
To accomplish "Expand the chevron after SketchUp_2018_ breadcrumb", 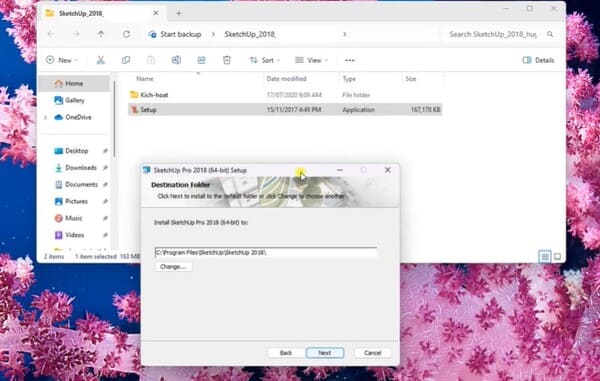I will pyautogui.click(x=345, y=34).
